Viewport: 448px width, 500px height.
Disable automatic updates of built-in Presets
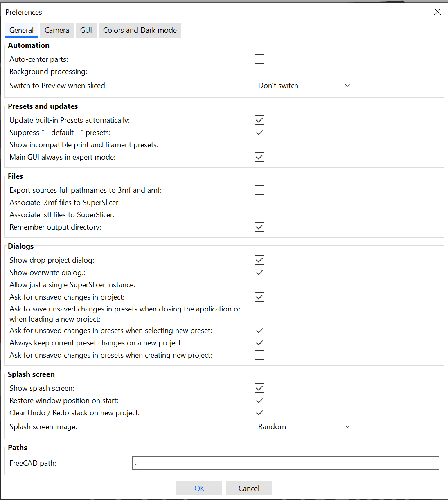pyautogui.click(x=259, y=120)
